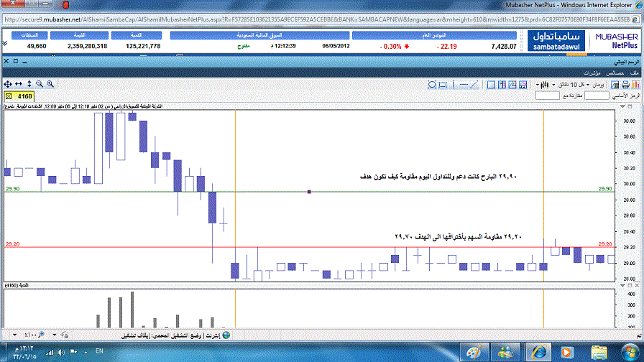644x362 pixels.
Task: Click volume value 125,221,778
Action: coord(143,46)
